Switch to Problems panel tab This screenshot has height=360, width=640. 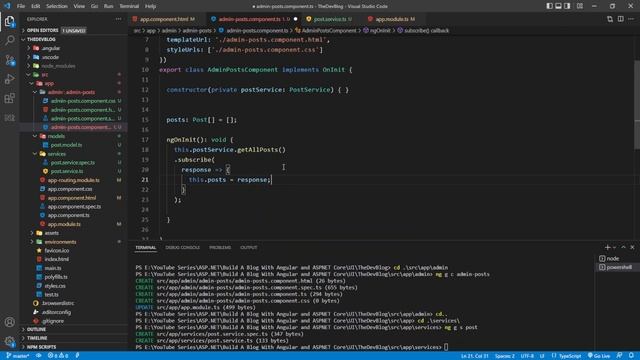pos(220,247)
